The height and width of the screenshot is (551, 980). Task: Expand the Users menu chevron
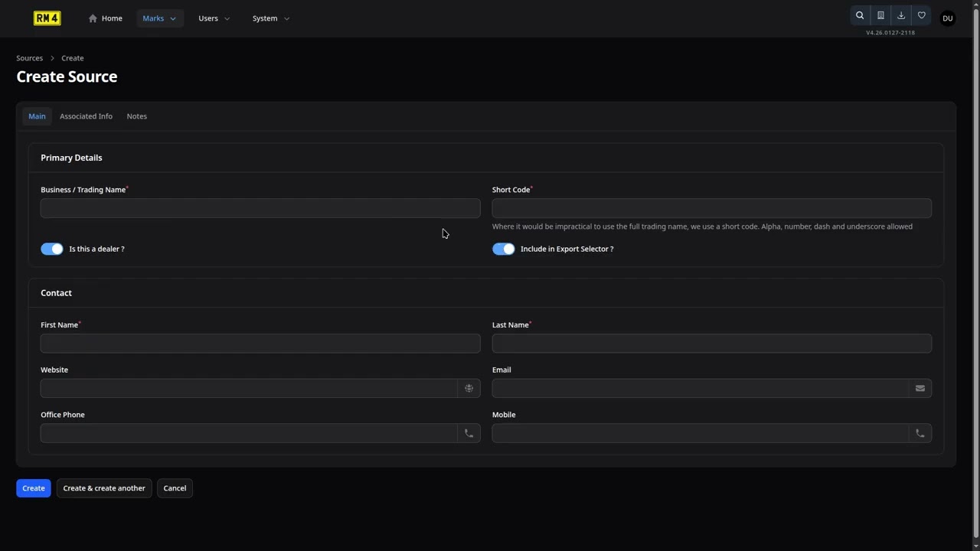click(227, 18)
